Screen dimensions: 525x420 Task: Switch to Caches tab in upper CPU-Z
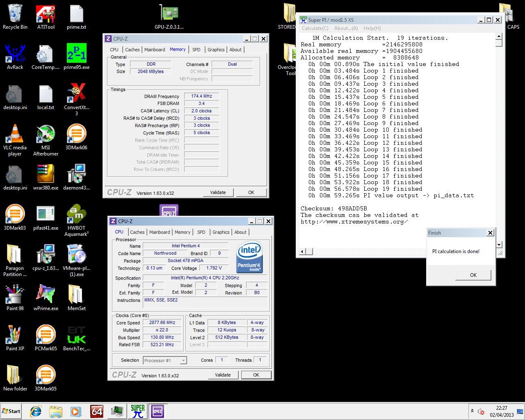(132, 50)
